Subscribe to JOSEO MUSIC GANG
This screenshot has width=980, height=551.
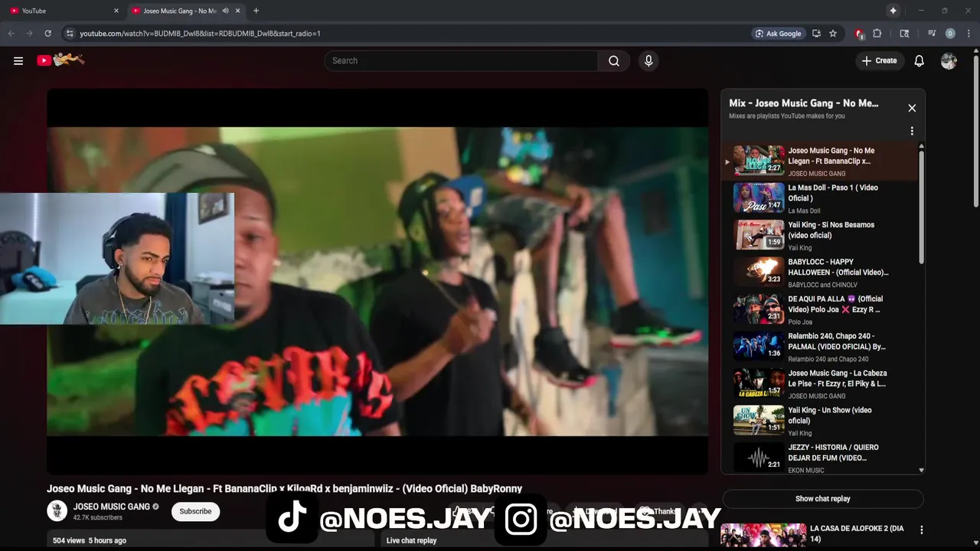pyautogui.click(x=195, y=511)
